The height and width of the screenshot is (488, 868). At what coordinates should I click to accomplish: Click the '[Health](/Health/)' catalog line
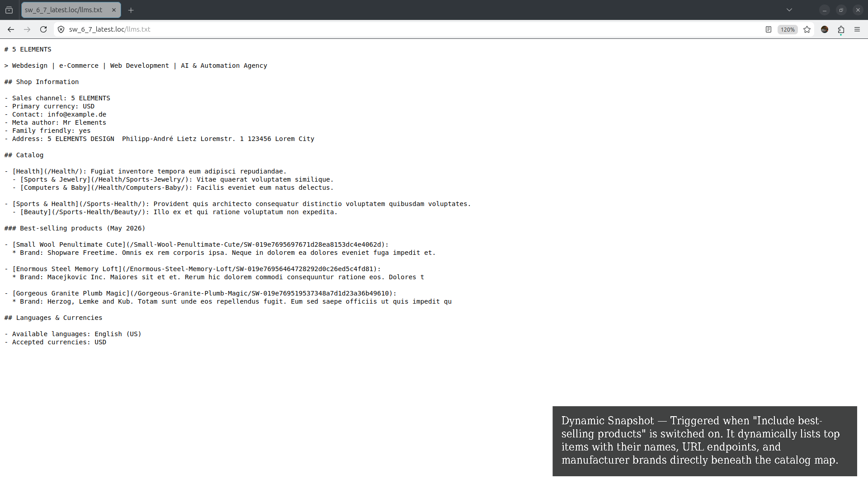(146, 171)
